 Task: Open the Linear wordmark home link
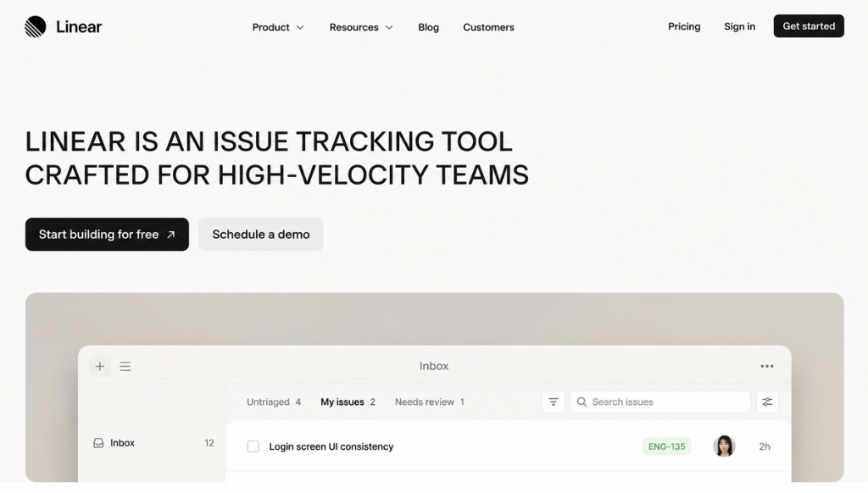79,26
